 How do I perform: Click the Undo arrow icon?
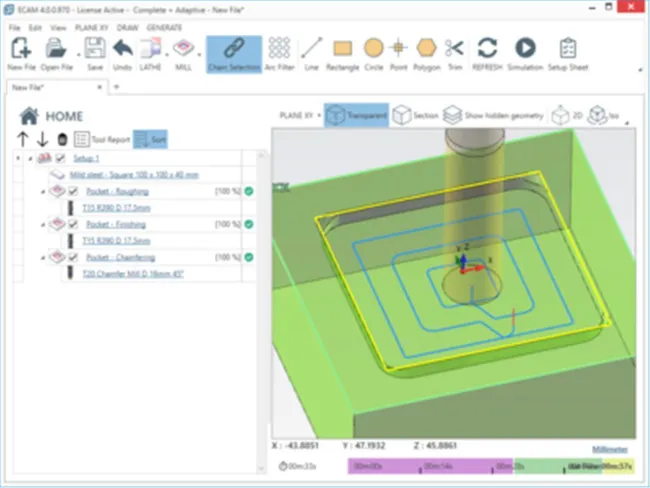click(123, 48)
